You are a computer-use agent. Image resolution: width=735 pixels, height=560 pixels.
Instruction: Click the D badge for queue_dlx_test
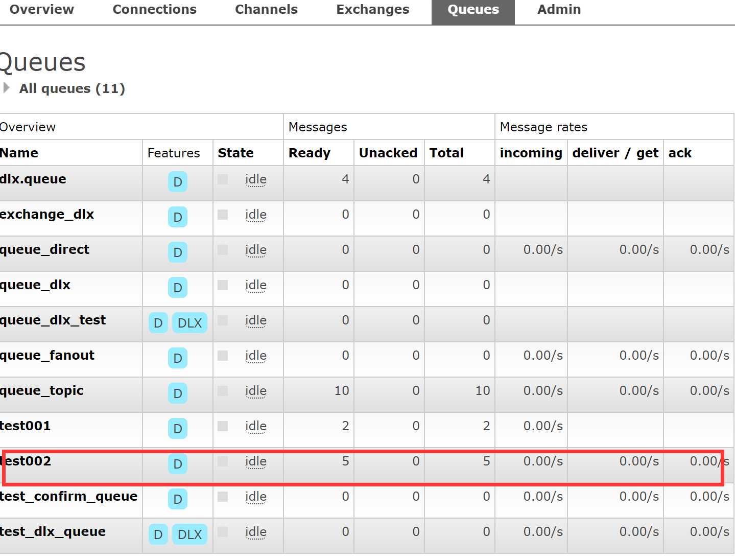click(158, 323)
